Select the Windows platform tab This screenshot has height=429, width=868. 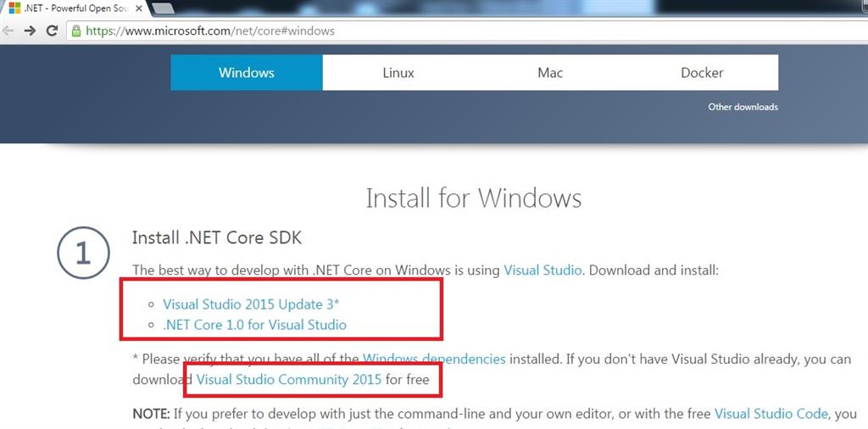coord(247,73)
